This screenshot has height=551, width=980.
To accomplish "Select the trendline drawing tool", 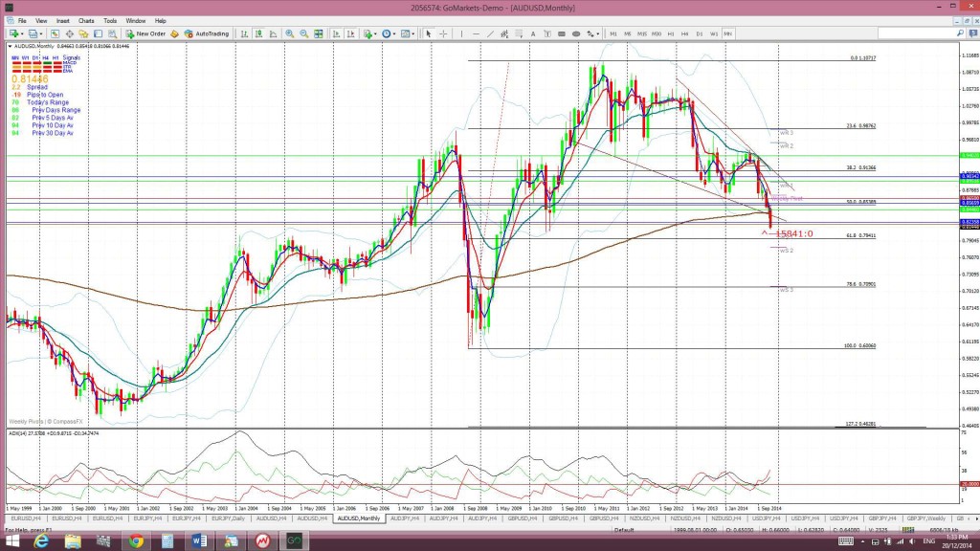I will (490, 33).
